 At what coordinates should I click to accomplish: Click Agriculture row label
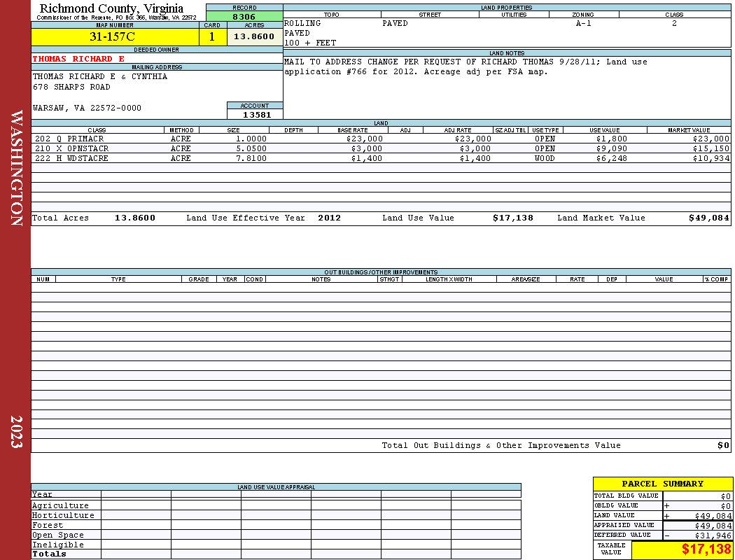coord(60,505)
